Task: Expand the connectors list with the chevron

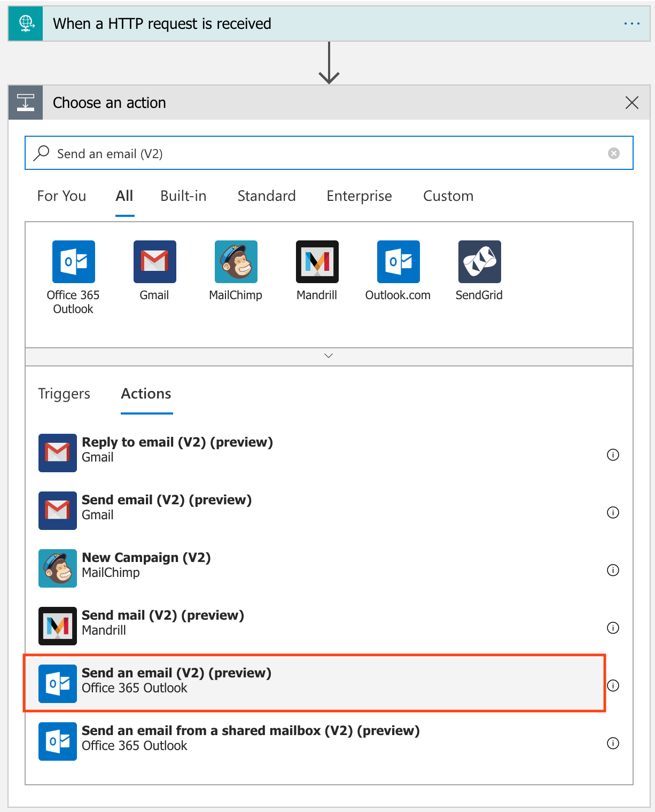Action: (x=329, y=356)
